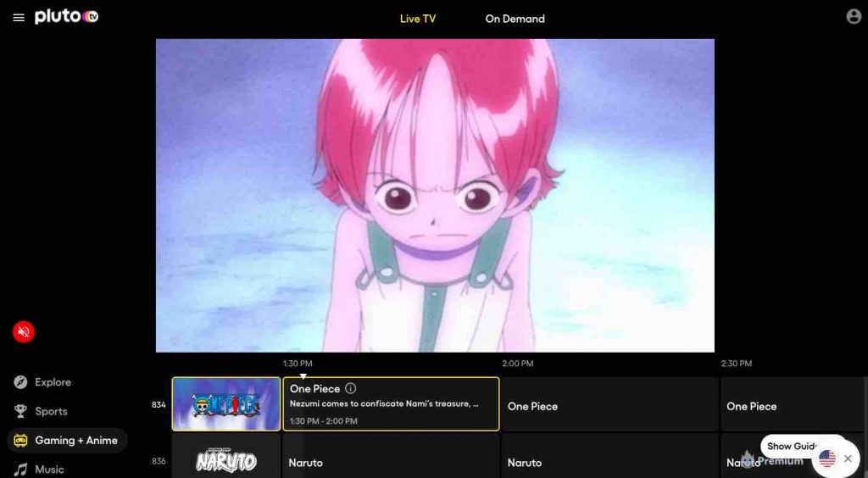This screenshot has height=478, width=868.
Task: Switch to On Demand tab
Action: [515, 19]
